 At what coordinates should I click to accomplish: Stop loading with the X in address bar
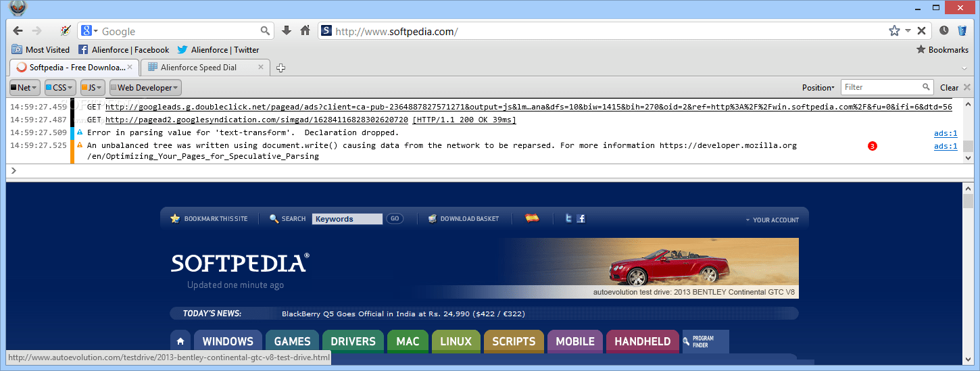921,31
